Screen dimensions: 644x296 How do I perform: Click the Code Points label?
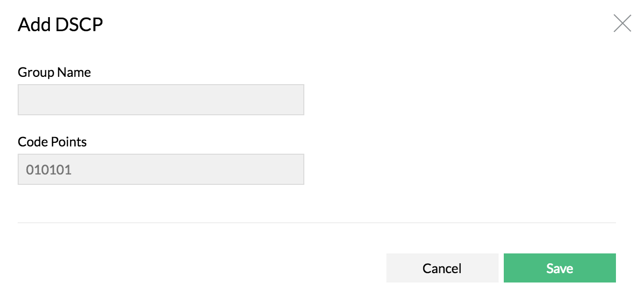[52, 142]
